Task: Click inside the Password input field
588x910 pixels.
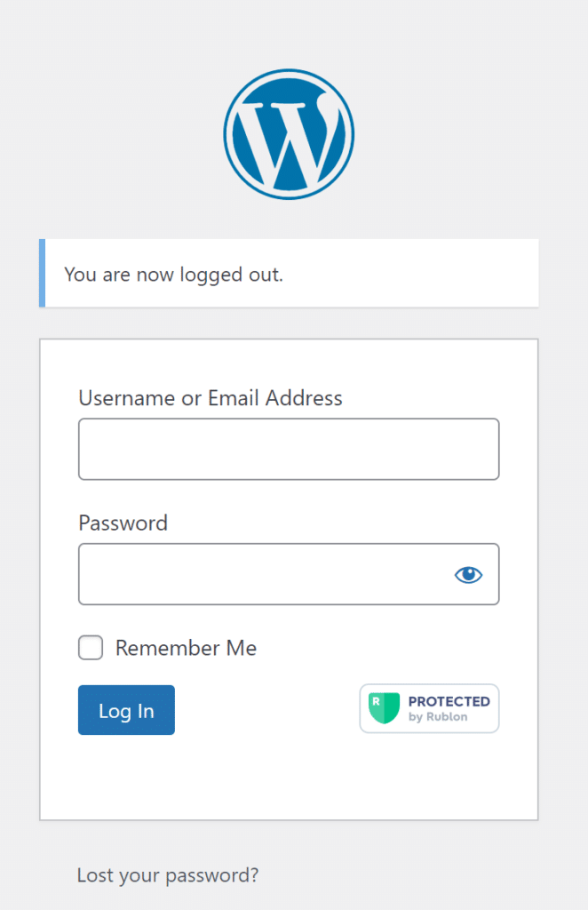Action: coord(262,575)
